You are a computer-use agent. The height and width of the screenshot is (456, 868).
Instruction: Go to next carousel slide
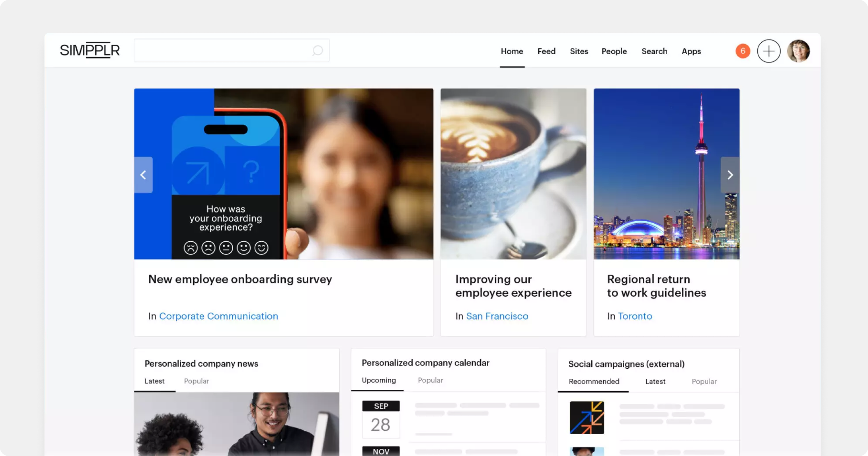(730, 175)
